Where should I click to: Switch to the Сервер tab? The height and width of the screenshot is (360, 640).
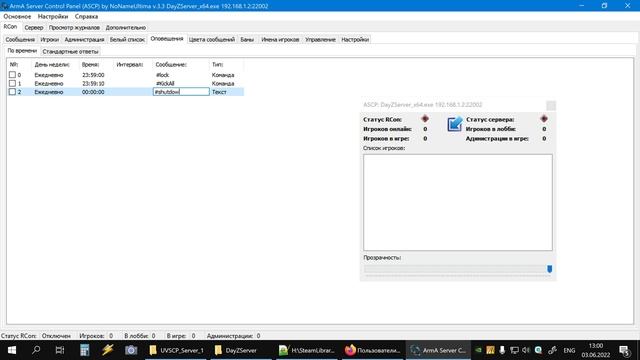click(x=33, y=28)
